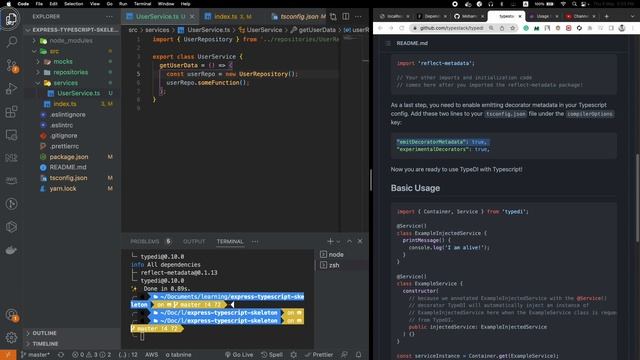Open changes compare icon in editor toolbar
The width and height of the screenshot is (640, 360).
tap(333, 16)
